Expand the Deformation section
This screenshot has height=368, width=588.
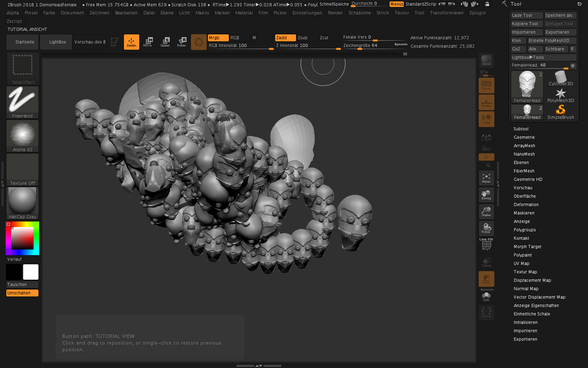pos(526,205)
